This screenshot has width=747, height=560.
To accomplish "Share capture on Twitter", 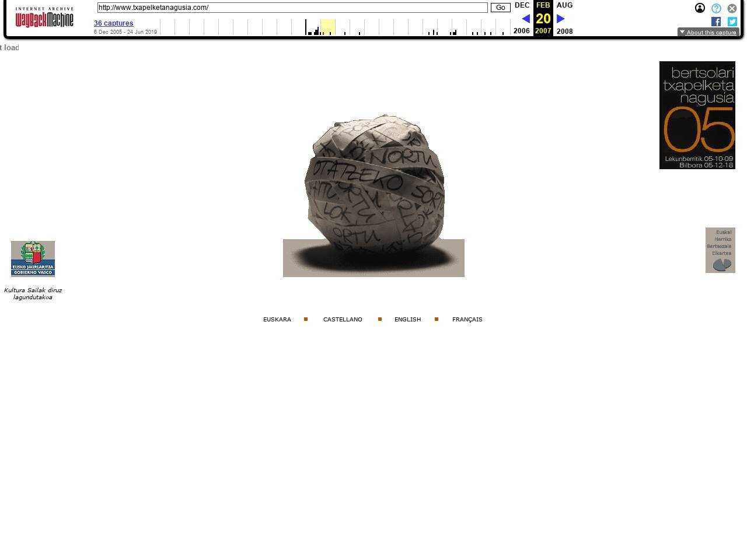I will point(732,22).
